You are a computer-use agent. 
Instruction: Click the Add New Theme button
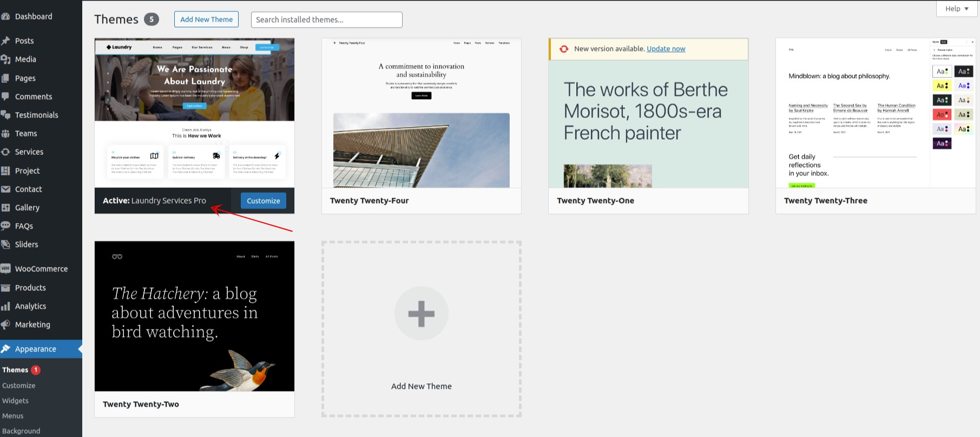206,19
